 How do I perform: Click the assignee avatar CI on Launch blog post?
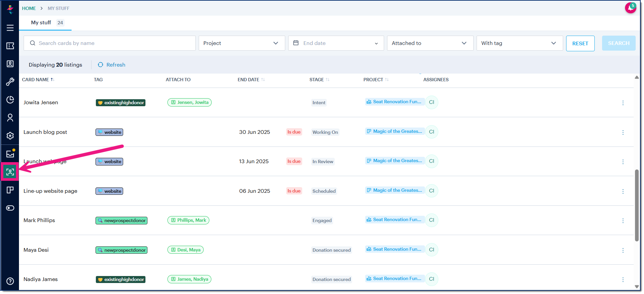pyautogui.click(x=432, y=132)
